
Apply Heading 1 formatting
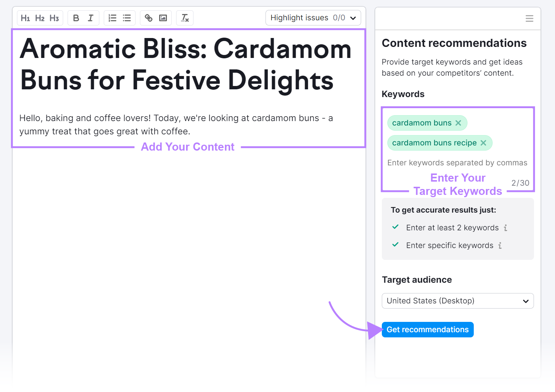click(25, 18)
